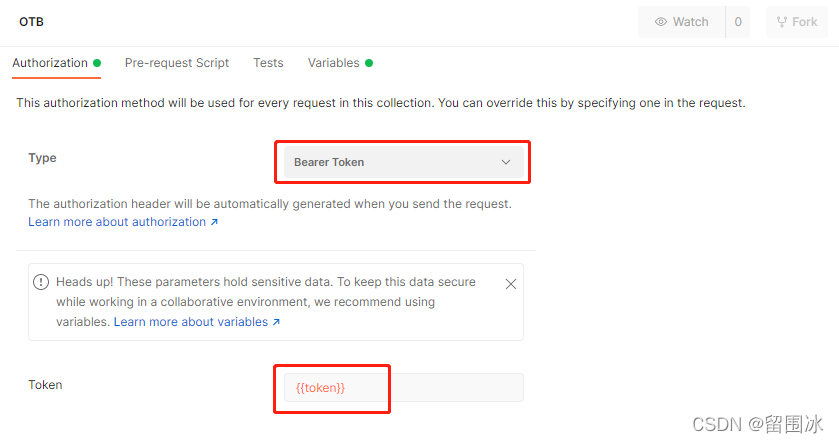The width and height of the screenshot is (839, 443).
Task: Click the external-link arrow after authorization link
Action: (x=214, y=222)
